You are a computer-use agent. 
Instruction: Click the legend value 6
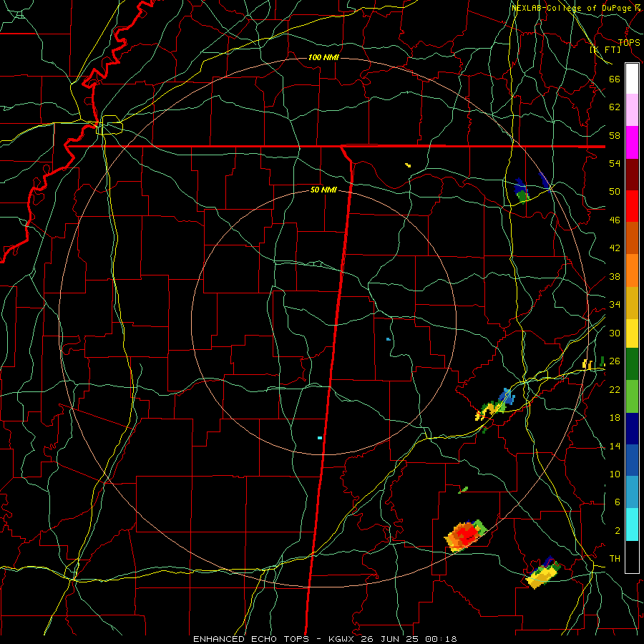617,502
